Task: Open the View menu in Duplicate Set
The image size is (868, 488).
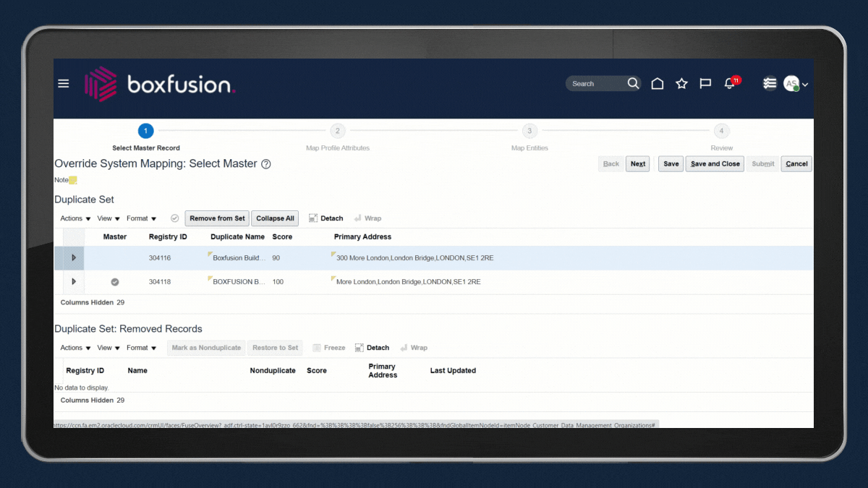Action: tap(109, 218)
